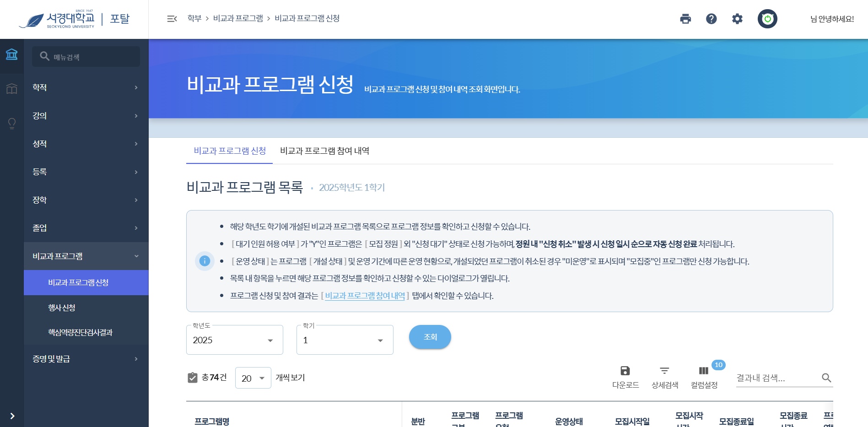868x427 pixels.
Task: Open the 학년도 year dropdown
Action: [234, 340]
